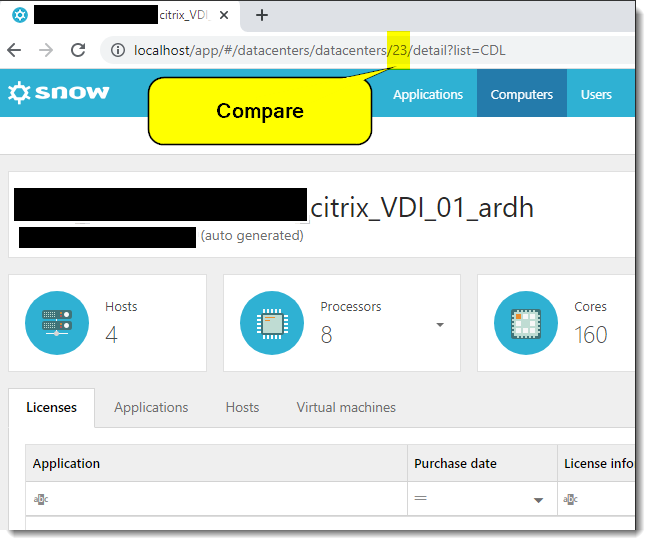Switch to the Licenses tab

pos(51,408)
